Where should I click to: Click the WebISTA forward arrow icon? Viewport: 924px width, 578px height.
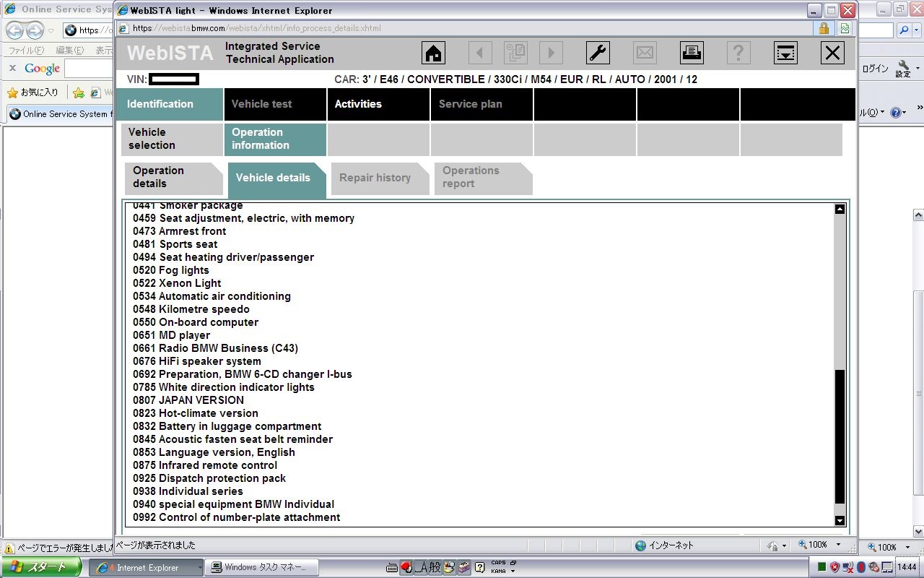click(x=551, y=53)
